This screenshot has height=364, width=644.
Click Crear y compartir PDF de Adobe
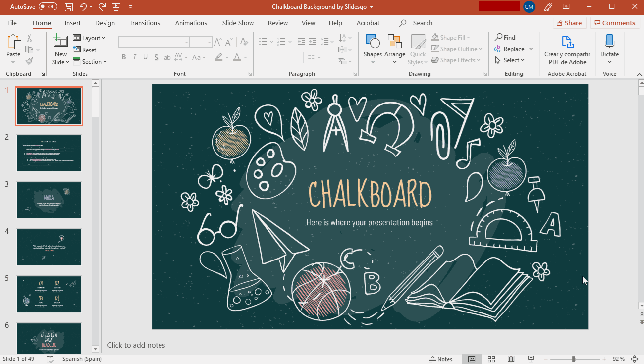567,50
